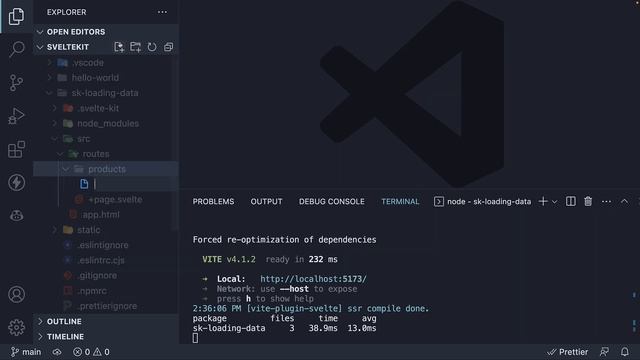Click the Explorer more actions ellipsis

pos(162,12)
